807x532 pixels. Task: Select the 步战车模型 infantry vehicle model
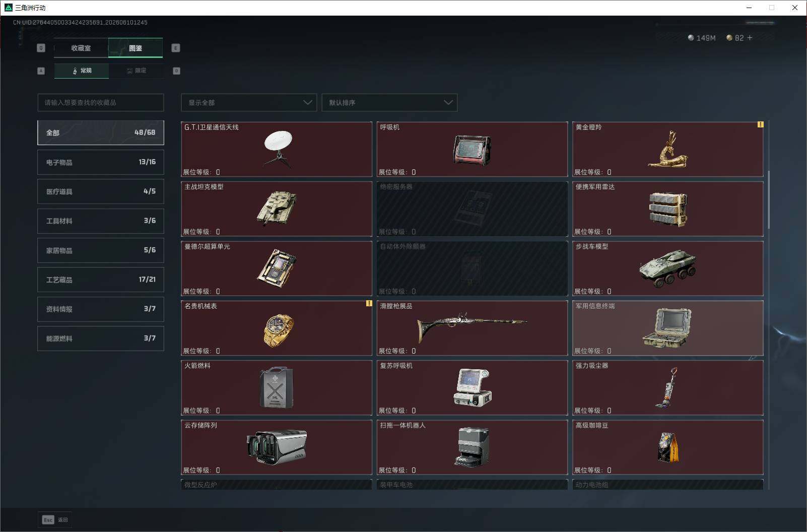667,269
